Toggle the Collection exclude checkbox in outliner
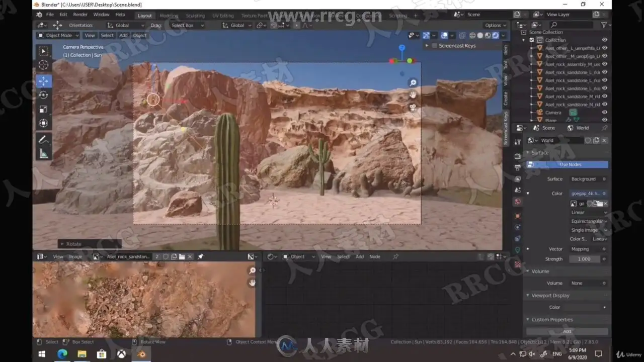This screenshot has height=362, width=644. 532,40
